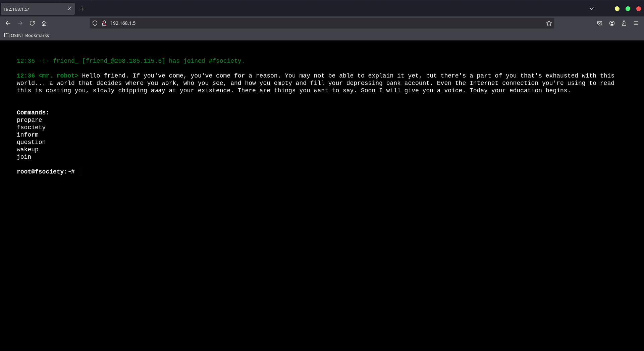
Task: Click the yellow minimize window button
Action: point(617,9)
